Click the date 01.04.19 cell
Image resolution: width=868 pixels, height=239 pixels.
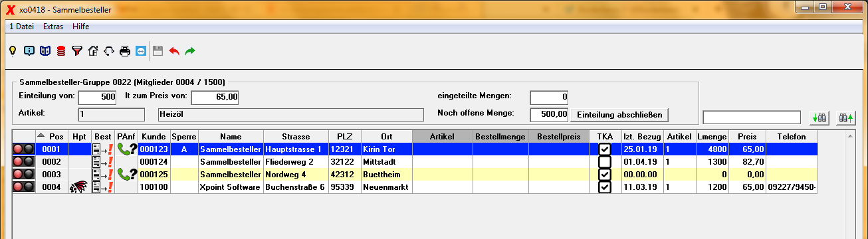click(x=643, y=162)
